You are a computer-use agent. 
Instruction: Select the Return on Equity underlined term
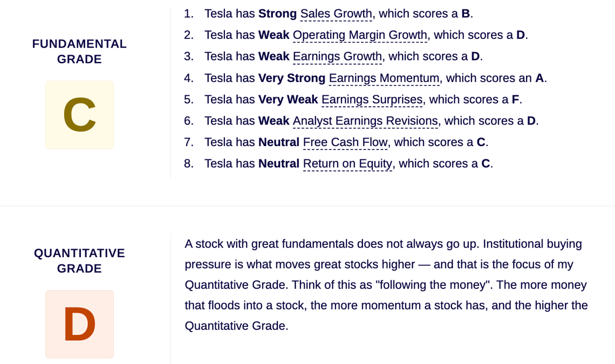click(347, 163)
